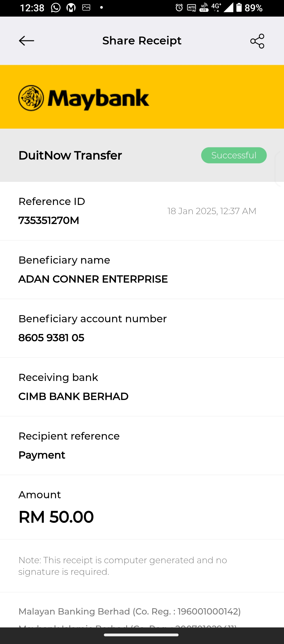284x644 pixels.
Task: Tap the WhatsApp notification icon
Action: pyautogui.click(x=56, y=8)
